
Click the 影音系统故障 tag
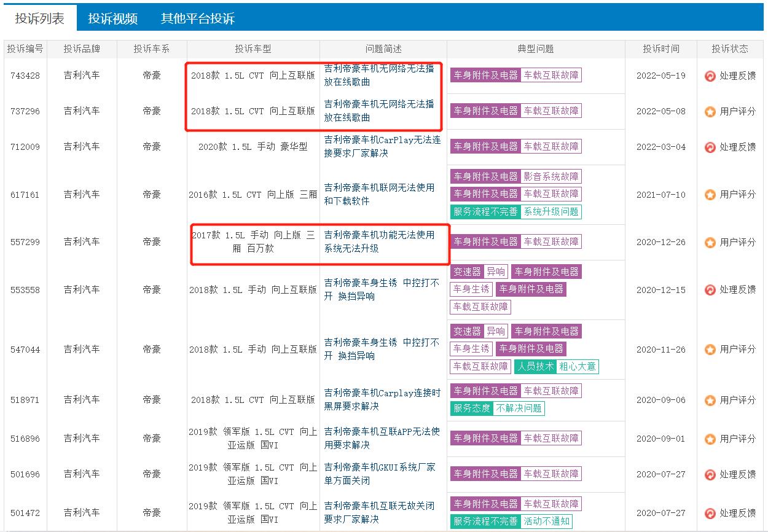click(551, 176)
